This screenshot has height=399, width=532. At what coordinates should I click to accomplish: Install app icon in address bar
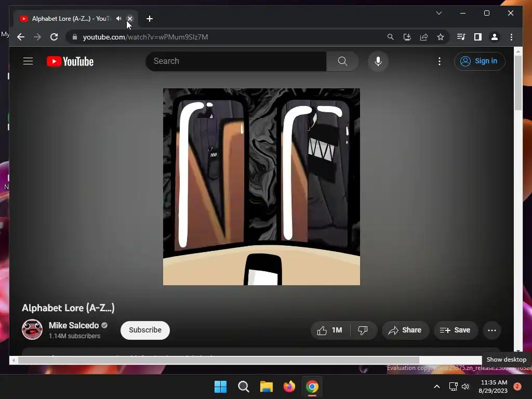point(407,37)
